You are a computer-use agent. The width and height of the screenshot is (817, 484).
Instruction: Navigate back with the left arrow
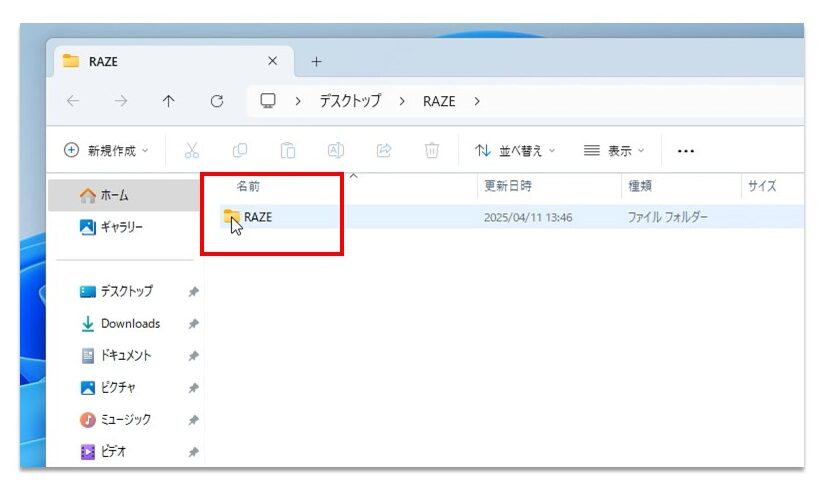point(73,101)
